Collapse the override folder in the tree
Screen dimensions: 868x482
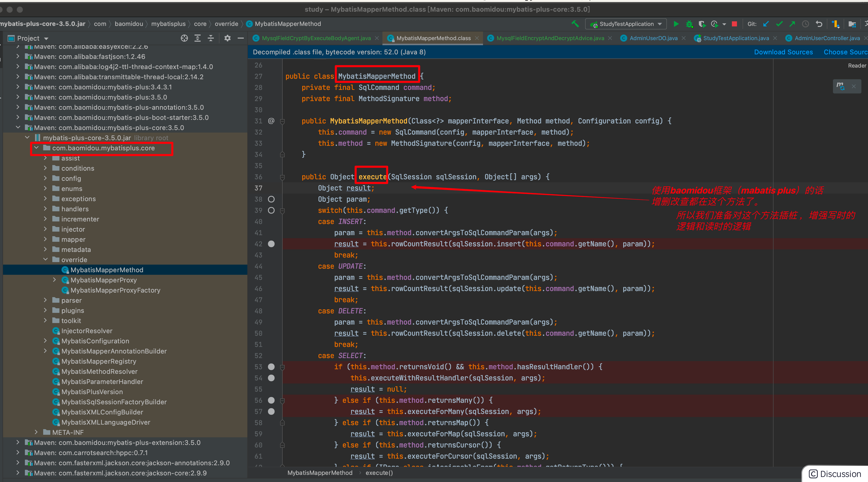45,260
